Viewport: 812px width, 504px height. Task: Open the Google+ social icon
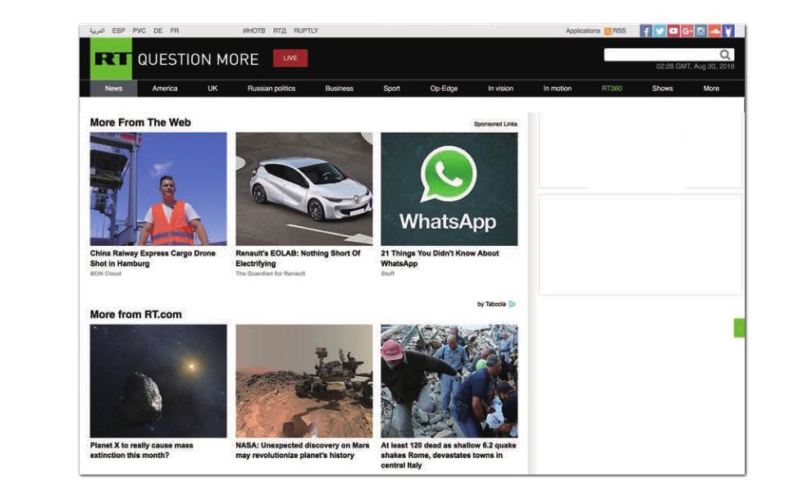coord(687,31)
